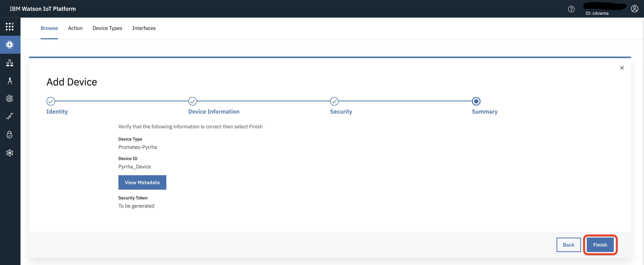Click the Back button
This screenshot has width=644, height=265.
tap(569, 245)
